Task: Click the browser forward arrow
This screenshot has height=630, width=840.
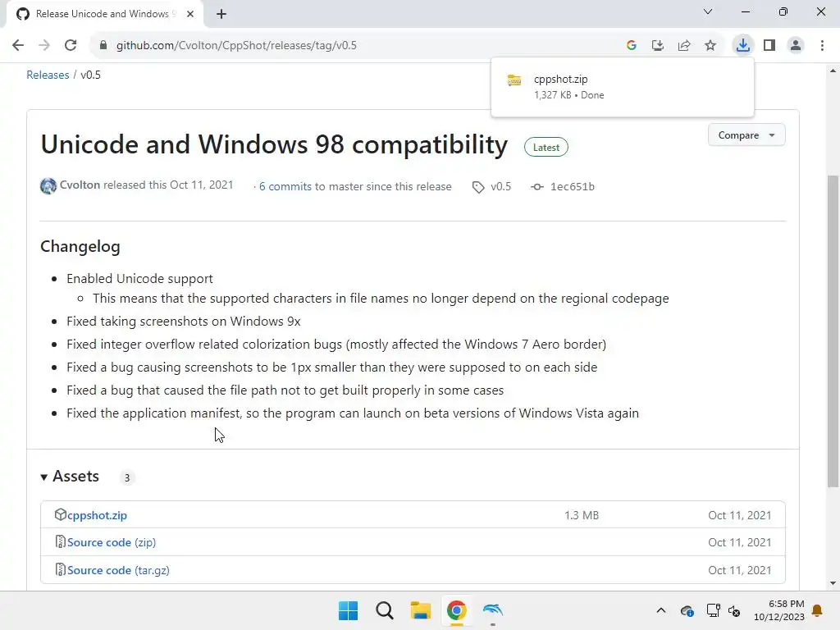Action: pos(44,45)
